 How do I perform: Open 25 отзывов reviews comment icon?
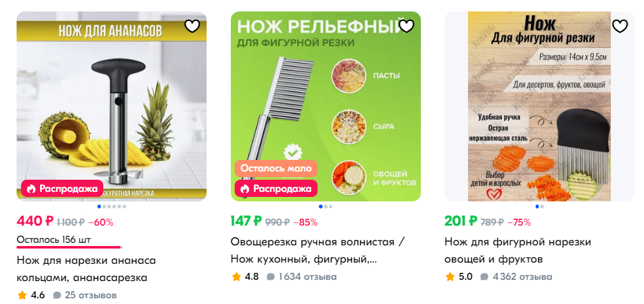click(x=57, y=295)
